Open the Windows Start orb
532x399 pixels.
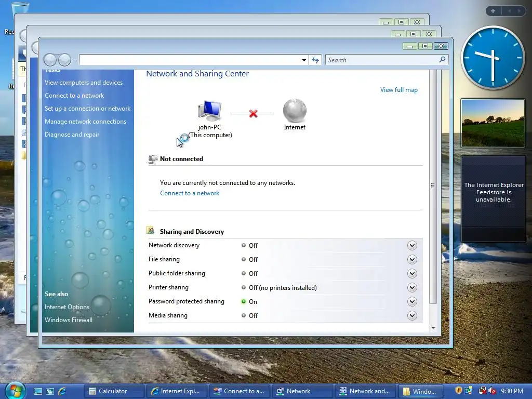point(15,391)
